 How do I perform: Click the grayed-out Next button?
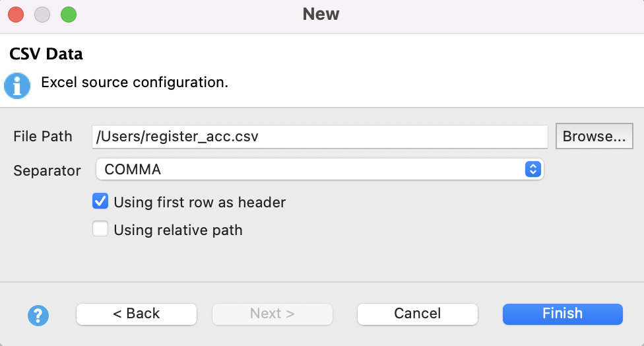click(272, 314)
